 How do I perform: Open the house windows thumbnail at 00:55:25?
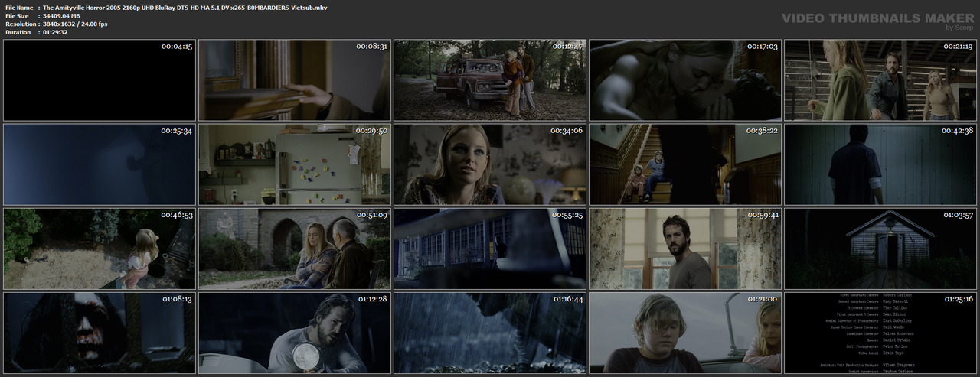tap(490, 249)
